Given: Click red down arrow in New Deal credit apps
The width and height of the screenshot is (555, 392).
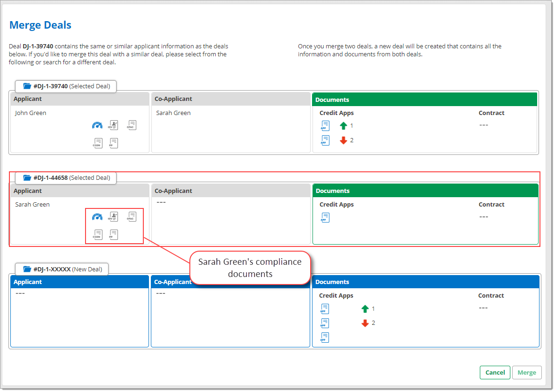Looking at the screenshot, I should [x=365, y=323].
